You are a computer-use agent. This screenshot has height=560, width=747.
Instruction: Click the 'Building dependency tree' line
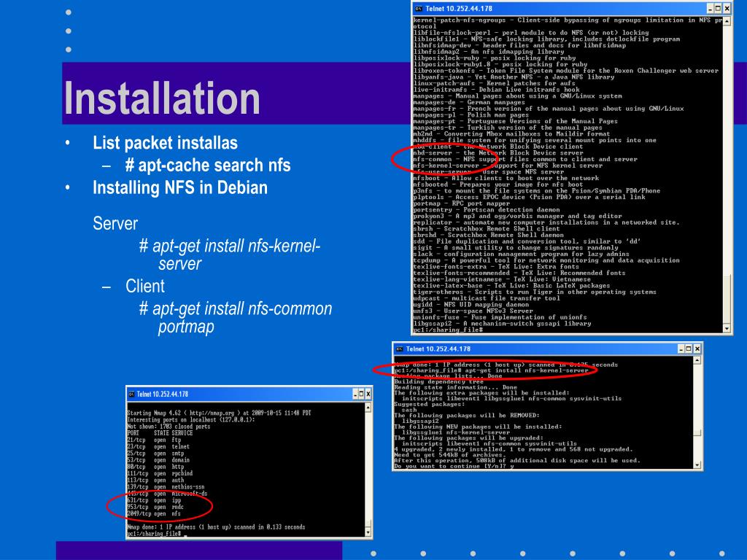438,382
